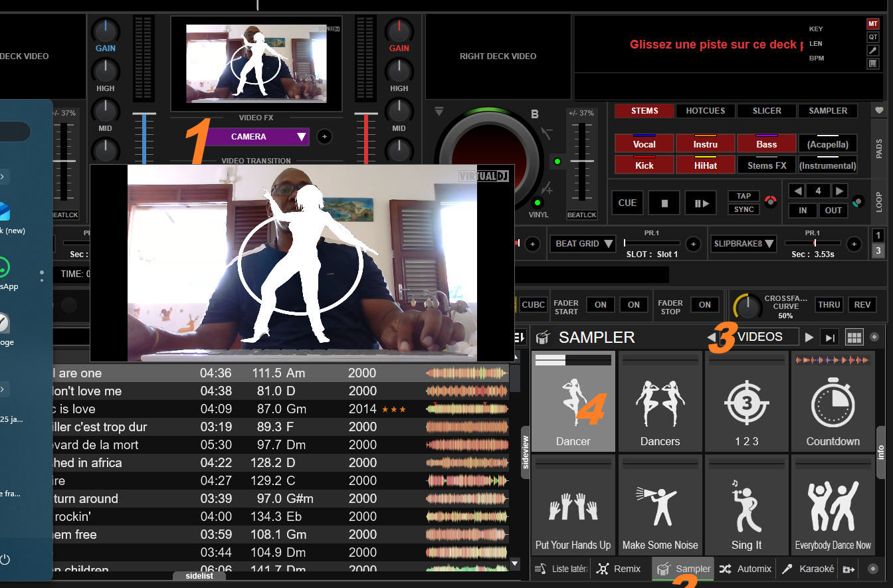Toggle the Instru stem pad
The width and height of the screenshot is (893, 588).
[706, 144]
